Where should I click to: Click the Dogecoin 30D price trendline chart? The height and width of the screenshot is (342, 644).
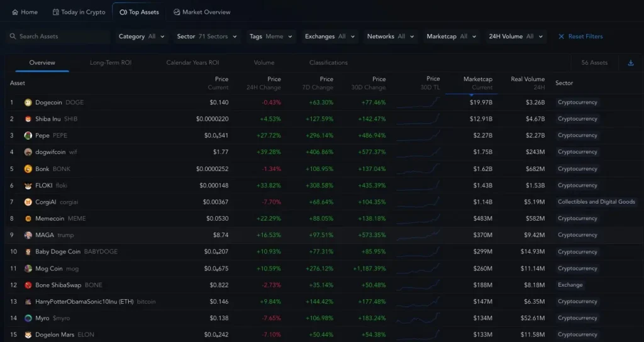pyautogui.click(x=418, y=102)
